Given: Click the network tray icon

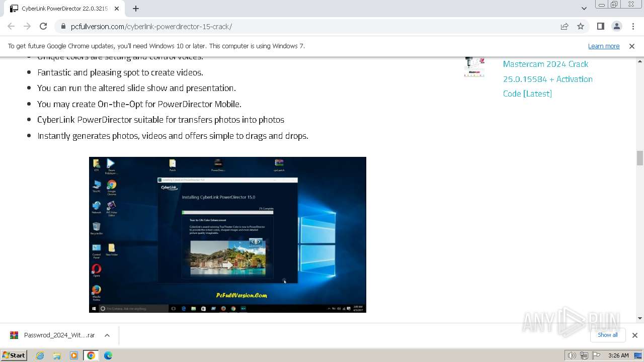Looking at the screenshot, I should tap(584, 355).
